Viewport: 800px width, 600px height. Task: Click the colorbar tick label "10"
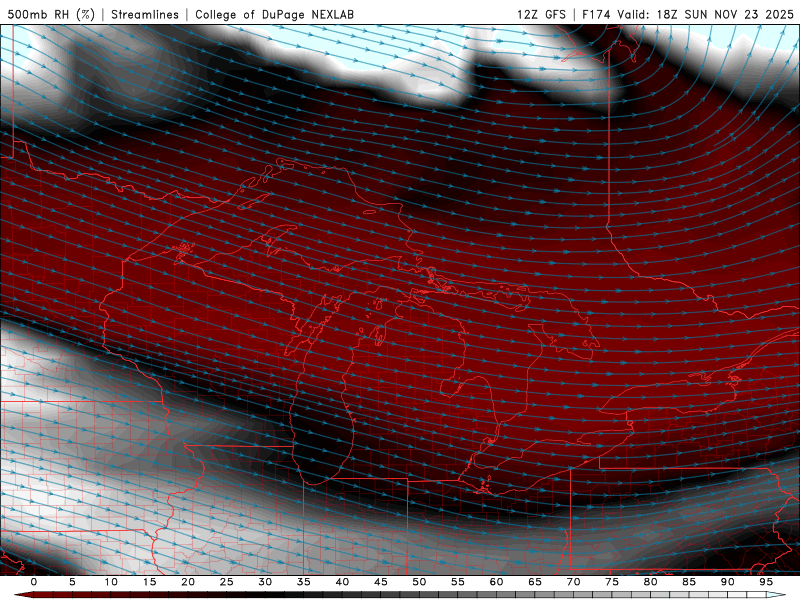111,582
